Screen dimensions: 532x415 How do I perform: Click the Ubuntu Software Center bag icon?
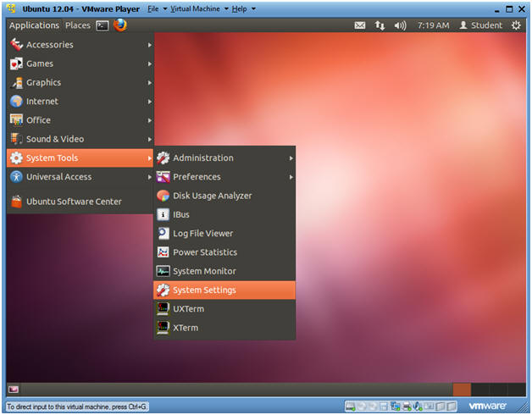click(x=16, y=202)
